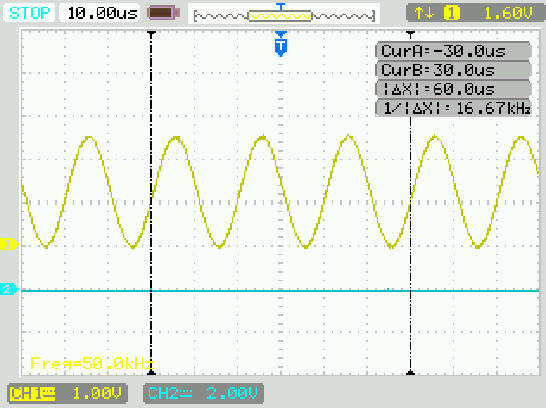Click the trigger source channel 1 badge

tap(452, 14)
